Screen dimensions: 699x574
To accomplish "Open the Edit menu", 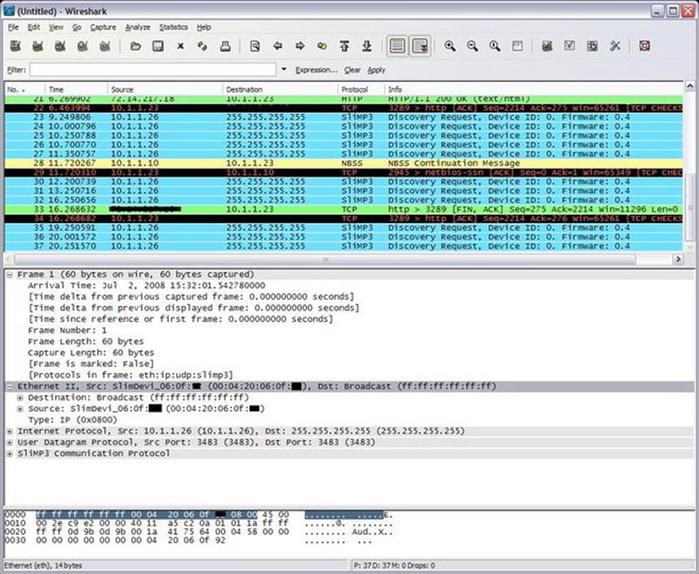I will (x=34, y=27).
